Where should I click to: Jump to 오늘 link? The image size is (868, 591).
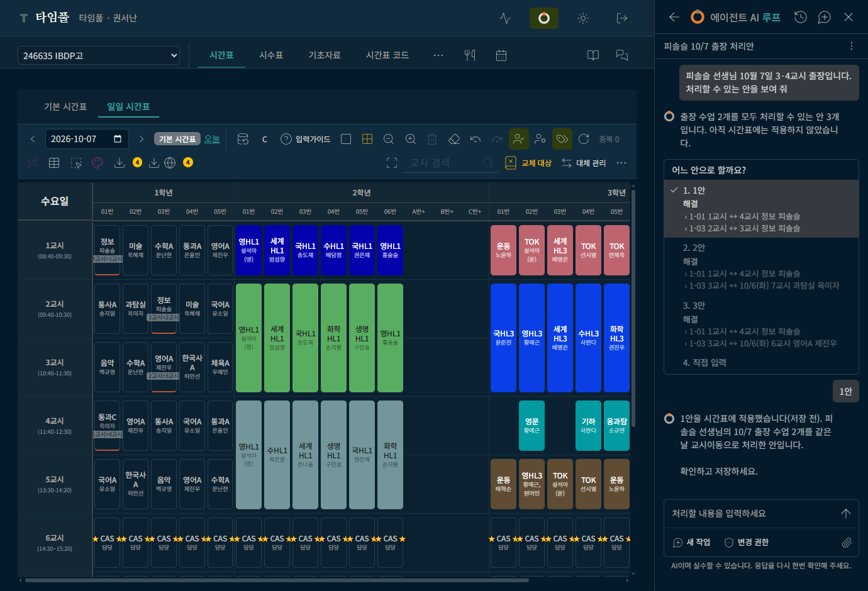click(x=212, y=139)
